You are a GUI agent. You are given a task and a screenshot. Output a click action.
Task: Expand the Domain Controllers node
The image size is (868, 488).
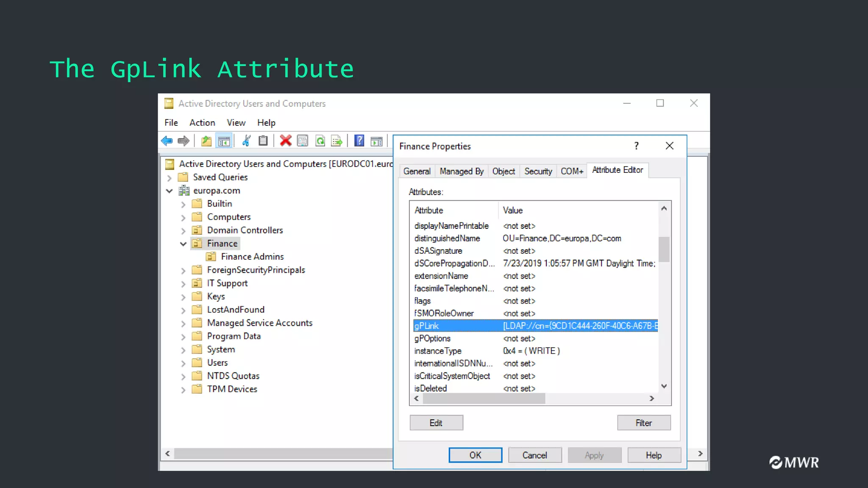click(x=183, y=231)
